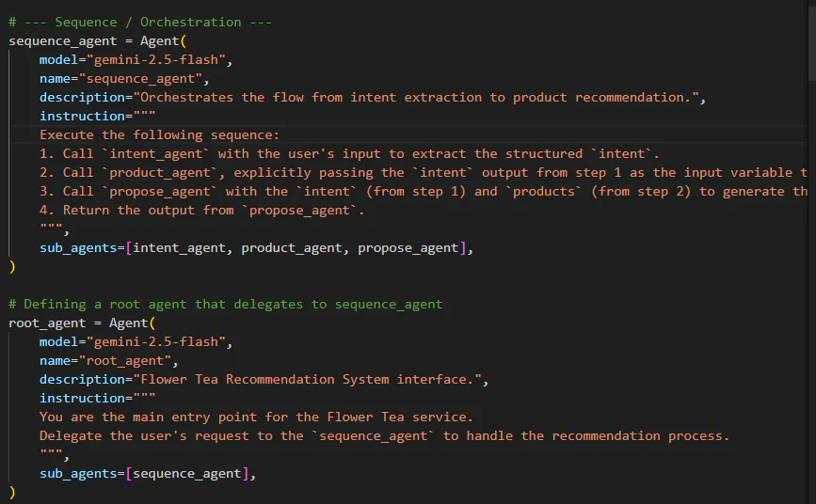Viewport: 816px width, 504px height.
Task: Click the 'Flower Tea Recommendation System interface.' description
Action: pos(311,379)
